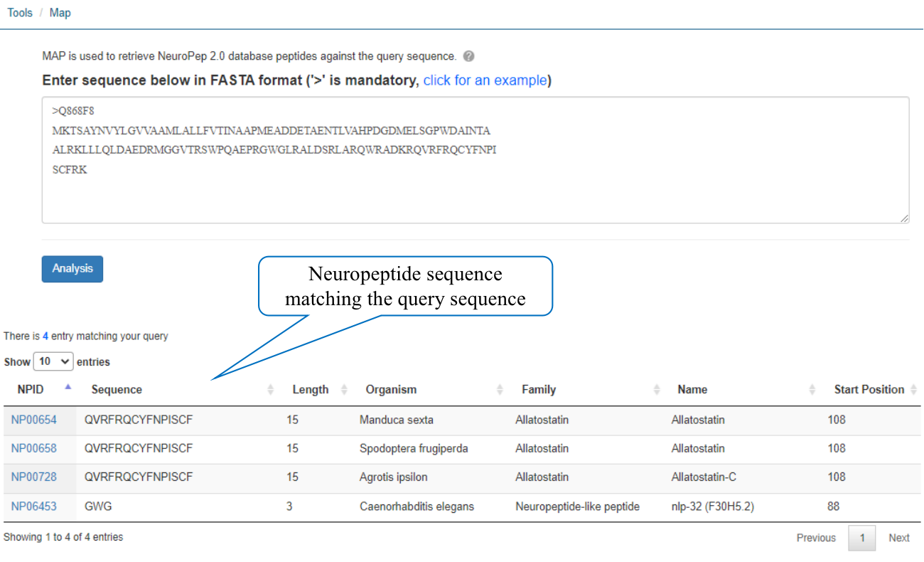
Task: Open the NP00728 entry link
Action: point(34,477)
